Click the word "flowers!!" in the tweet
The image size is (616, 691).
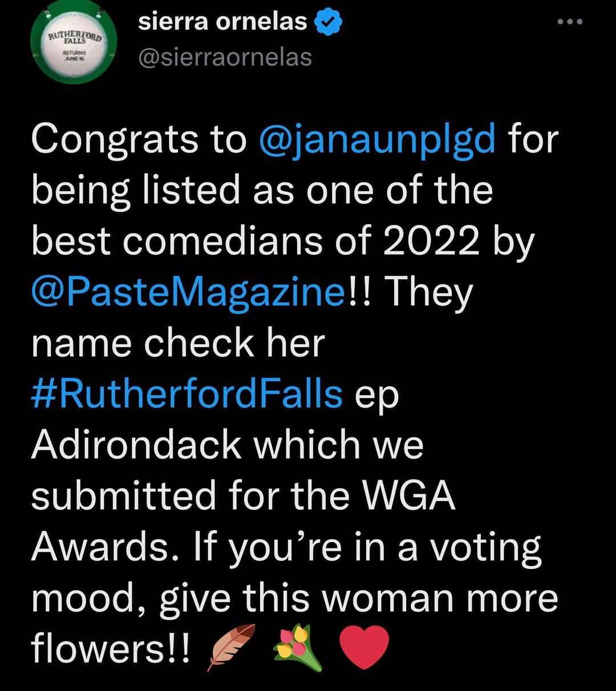point(110,648)
